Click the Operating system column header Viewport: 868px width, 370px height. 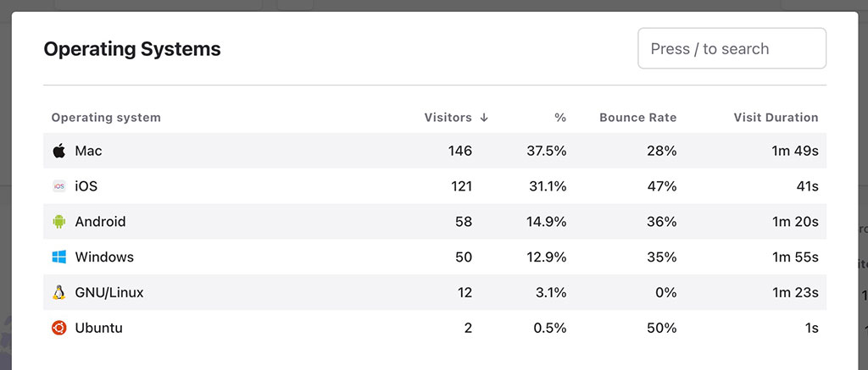tap(106, 118)
